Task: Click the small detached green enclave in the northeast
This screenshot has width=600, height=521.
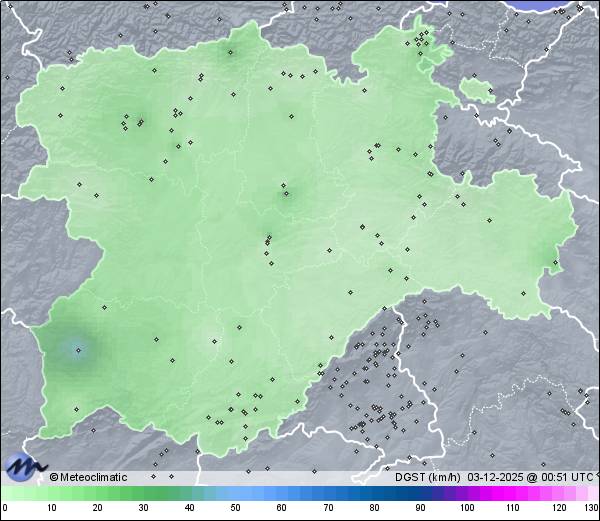Action: click(x=477, y=89)
